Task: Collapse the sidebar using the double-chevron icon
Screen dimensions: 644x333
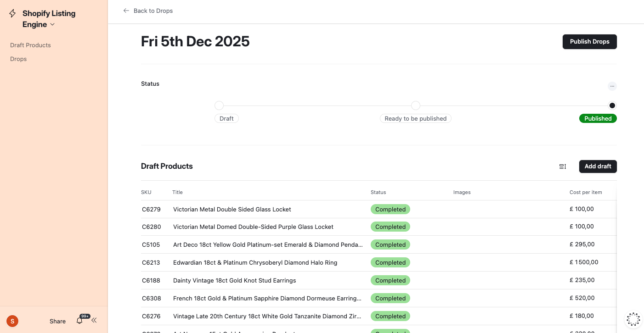Action: tap(94, 320)
